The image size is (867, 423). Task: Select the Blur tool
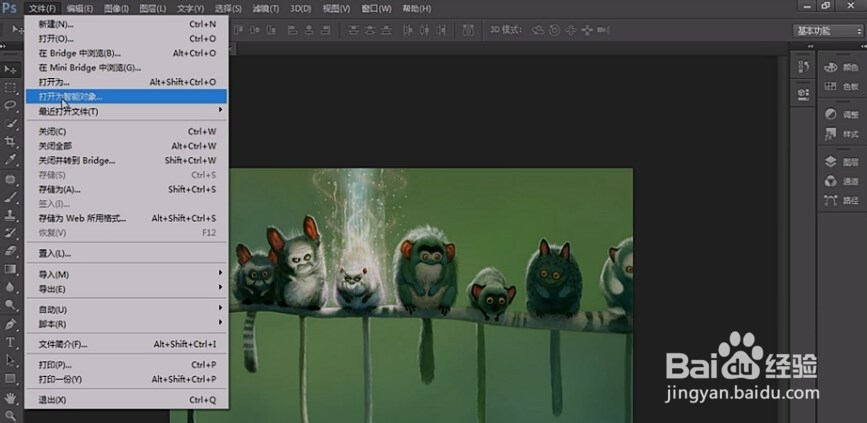10,286
